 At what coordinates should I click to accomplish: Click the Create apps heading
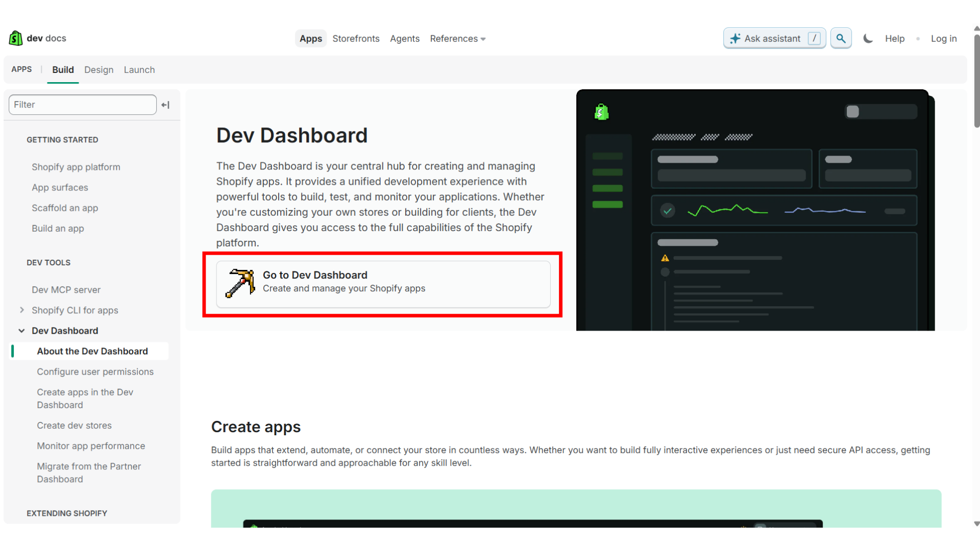click(256, 427)
